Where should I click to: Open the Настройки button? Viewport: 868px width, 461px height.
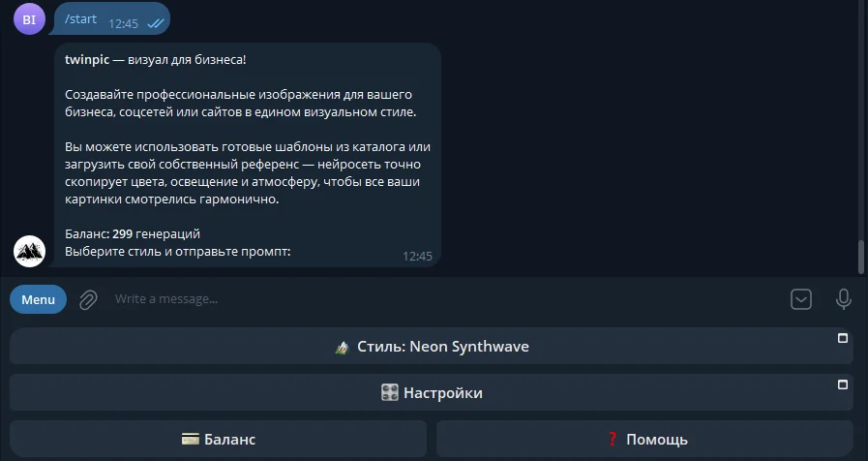432,393
